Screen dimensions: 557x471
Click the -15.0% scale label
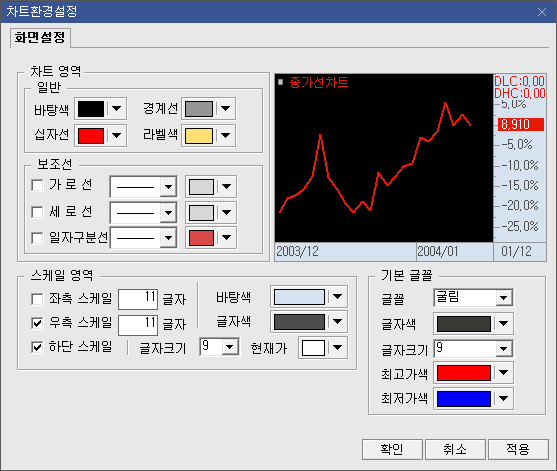point(519,185)
